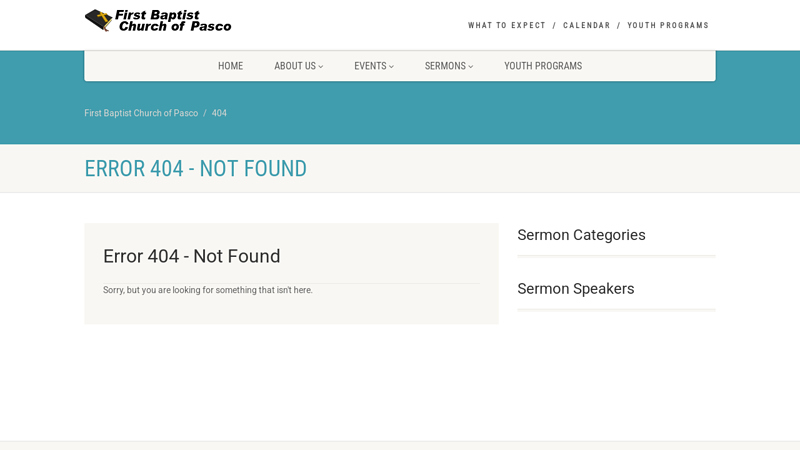
Task: Click the Sermons menu label text
Action: click(444, 66)
